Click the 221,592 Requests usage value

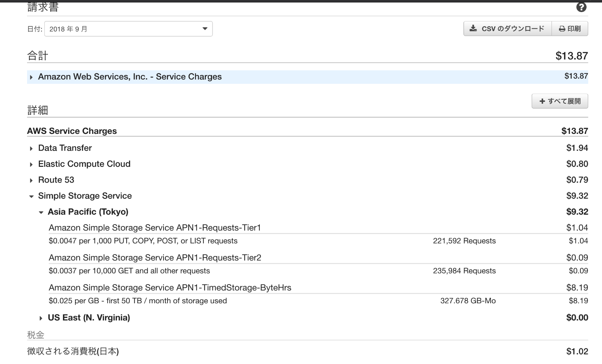click(x=464, y=241)
